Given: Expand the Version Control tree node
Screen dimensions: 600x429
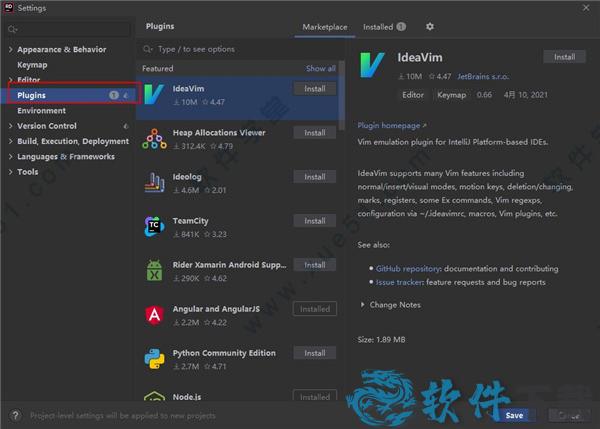Looking at the screenshot, I should click(11, 126).
